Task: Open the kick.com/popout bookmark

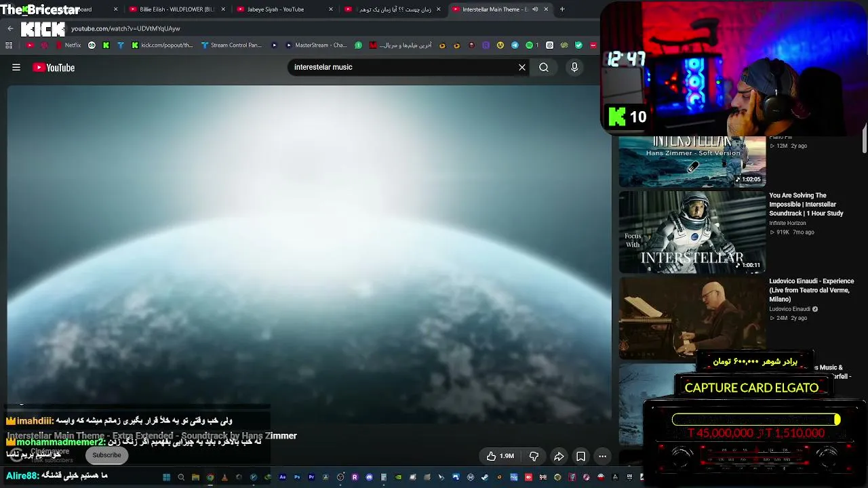Action: (162, 45)
